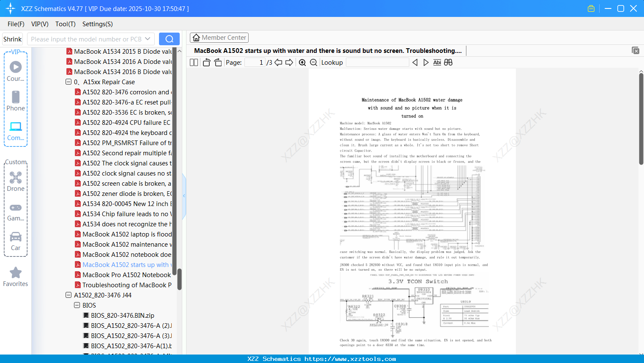Click the page number field
This screenshot has width=644, height=363.
[x=255, y=62]
